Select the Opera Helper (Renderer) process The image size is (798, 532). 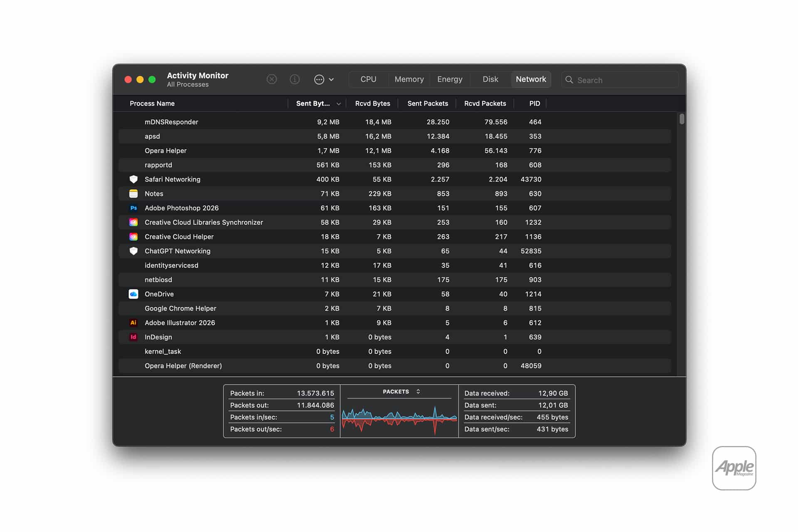coord(183,366)
